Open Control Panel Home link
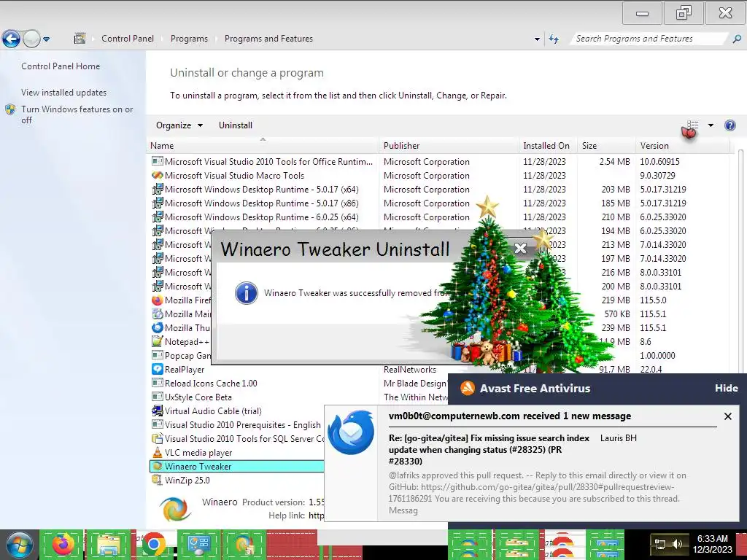The width and height of the screenshot is (747, 560). 61,66
